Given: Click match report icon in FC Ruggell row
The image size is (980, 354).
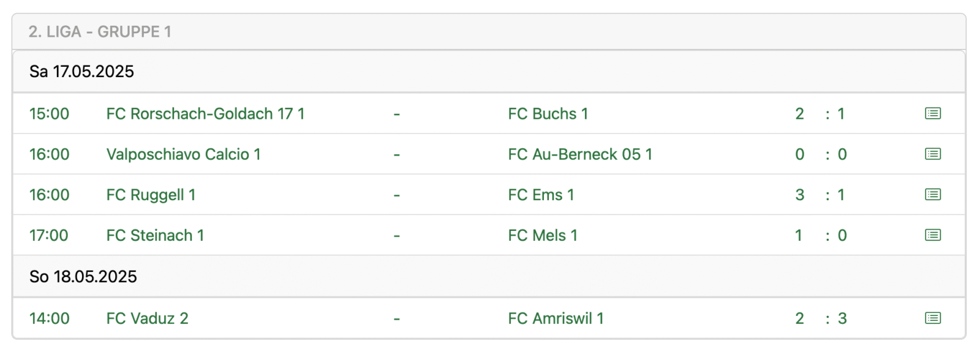Looking at the screenshot, I should click(x=932, y=195).
